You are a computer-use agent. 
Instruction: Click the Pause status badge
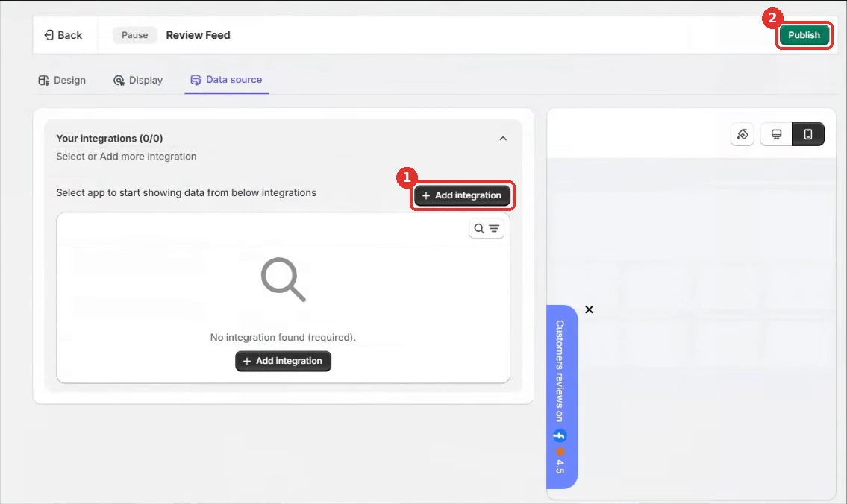click(134, 35)
